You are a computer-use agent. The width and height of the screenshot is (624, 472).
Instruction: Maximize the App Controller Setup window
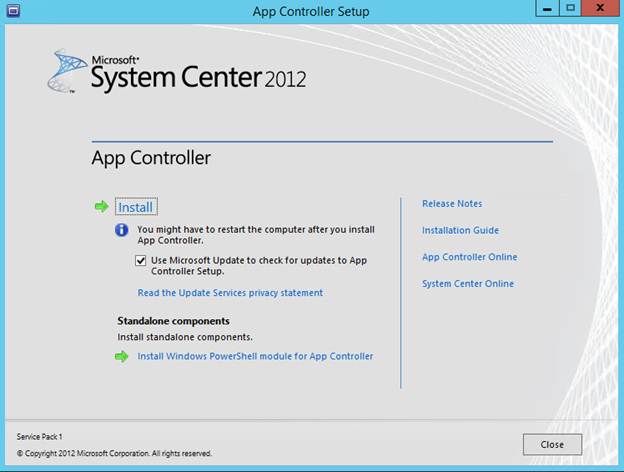click(x=570, y=8)
